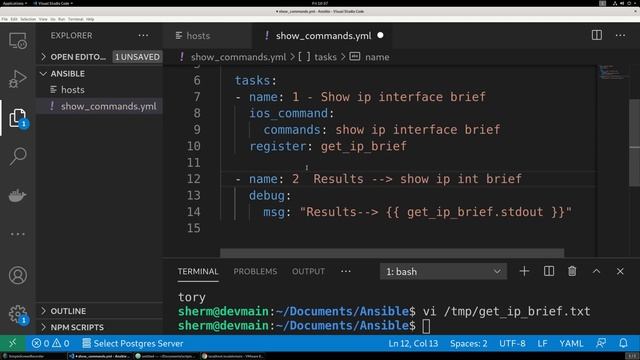This screenshot has width=640, height=360.
Task: Click show_commands.yml breadcrumb
Action: [x=238, y=57]
